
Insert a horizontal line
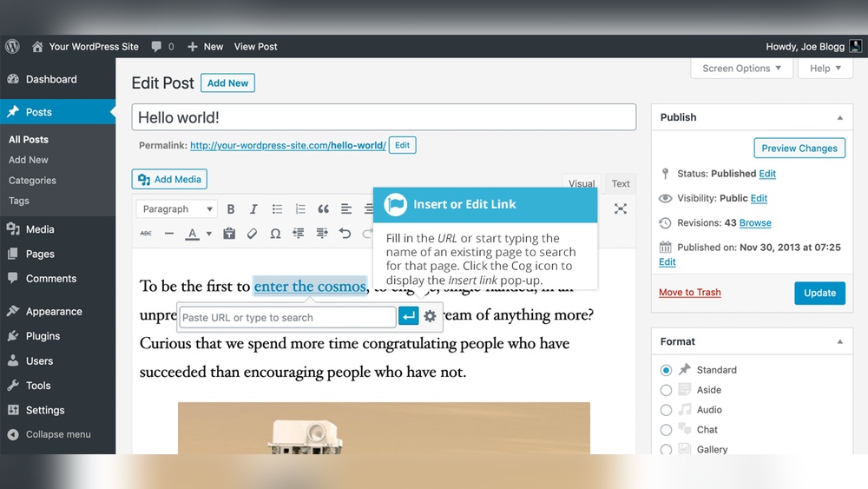tap(169, 233)
